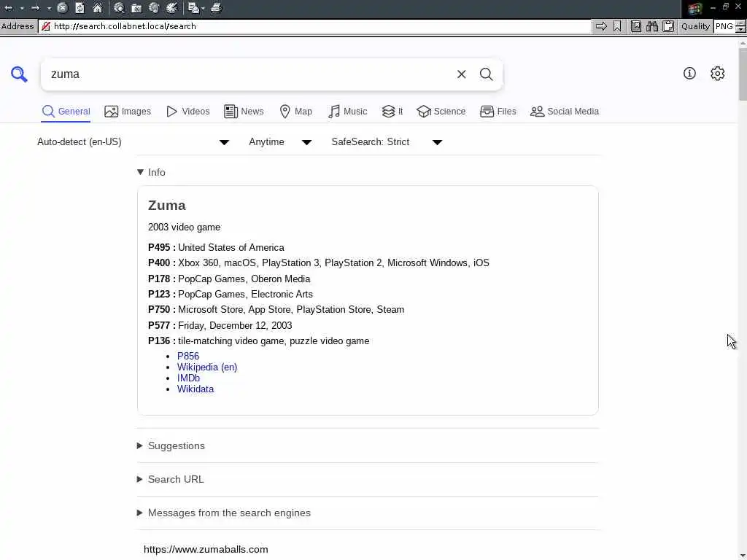Open the Anytime time range dropdown
Viewport: 747px width, 560px height.
280,142
